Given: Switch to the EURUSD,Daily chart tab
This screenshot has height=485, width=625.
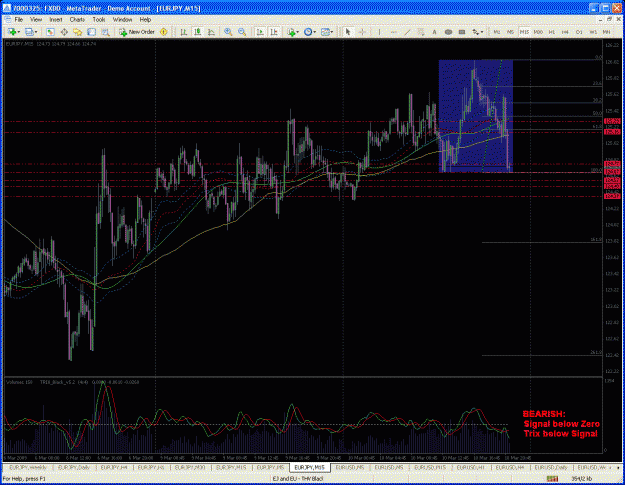Looking at the screenshot, I should pyautogui.click(x=551, y=467).
